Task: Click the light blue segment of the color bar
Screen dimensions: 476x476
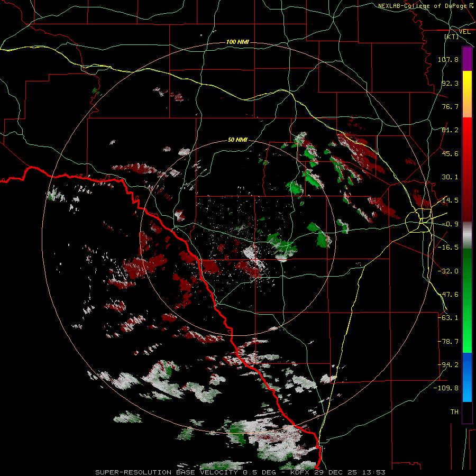Action: [467, 391]
